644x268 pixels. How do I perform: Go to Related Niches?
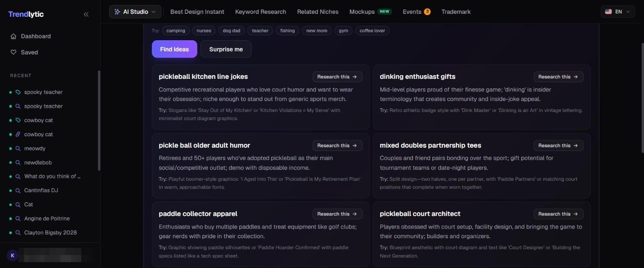click(x=318, y=12)
